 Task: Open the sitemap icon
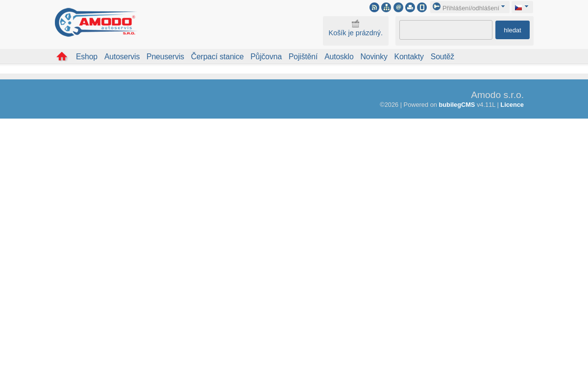pyautogui.click(x=386, y=7)
